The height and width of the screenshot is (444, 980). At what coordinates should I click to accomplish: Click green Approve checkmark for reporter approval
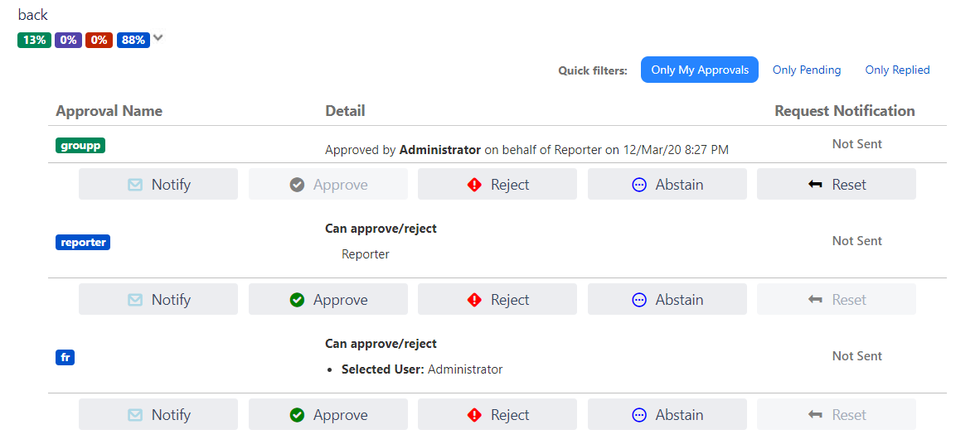[298, 300]
